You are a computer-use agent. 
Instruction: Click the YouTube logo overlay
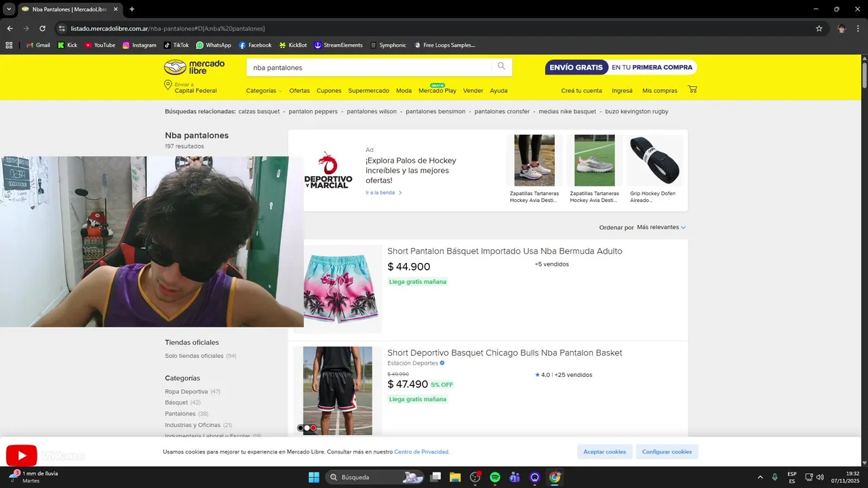pyautogui.click(x=22, y=455)
